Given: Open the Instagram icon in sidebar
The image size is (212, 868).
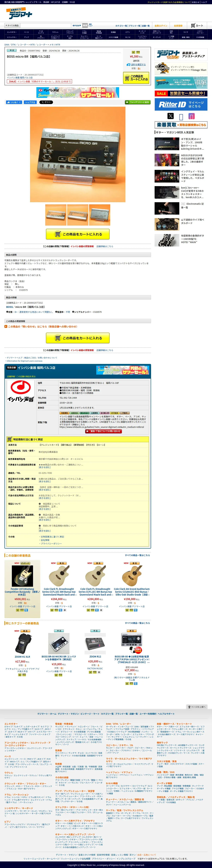Looking at the screenshot, I should tap(192, 116).
